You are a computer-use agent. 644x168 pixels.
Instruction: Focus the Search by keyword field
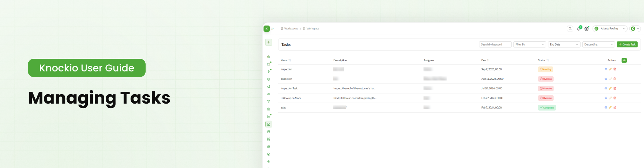pos(495,44)
